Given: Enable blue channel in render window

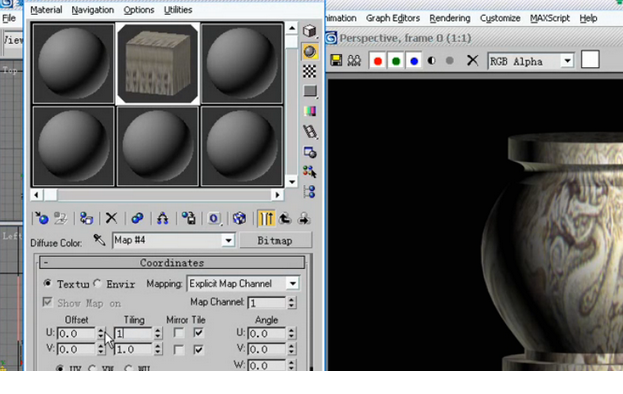Looking at the screenshot, I should click(x=414, y=61).
